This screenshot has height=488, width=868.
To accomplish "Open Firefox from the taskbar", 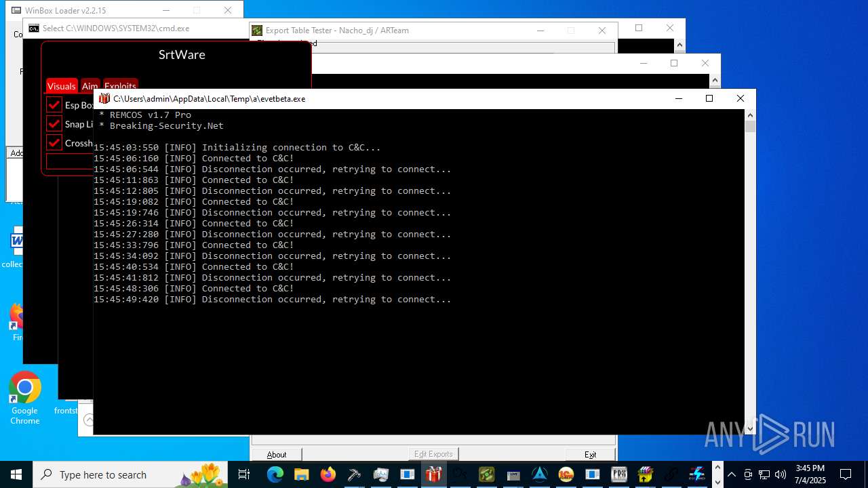I will [x=328, y=474].
